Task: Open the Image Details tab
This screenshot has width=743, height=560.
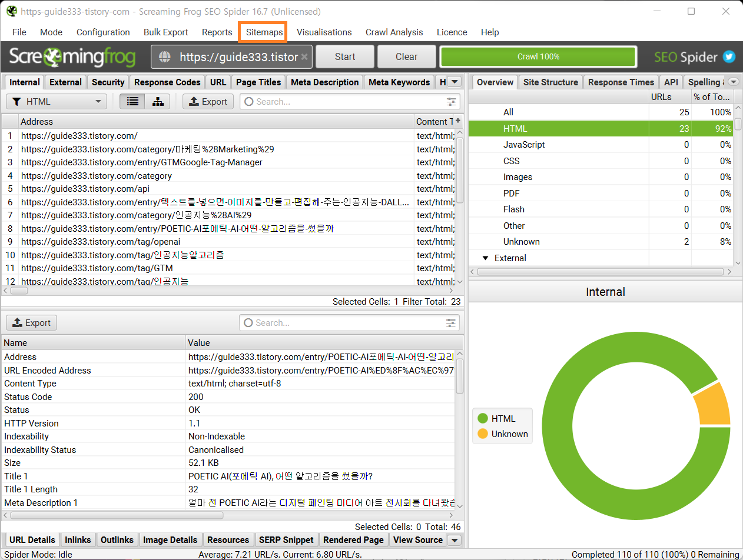Action: coord(170,540)
